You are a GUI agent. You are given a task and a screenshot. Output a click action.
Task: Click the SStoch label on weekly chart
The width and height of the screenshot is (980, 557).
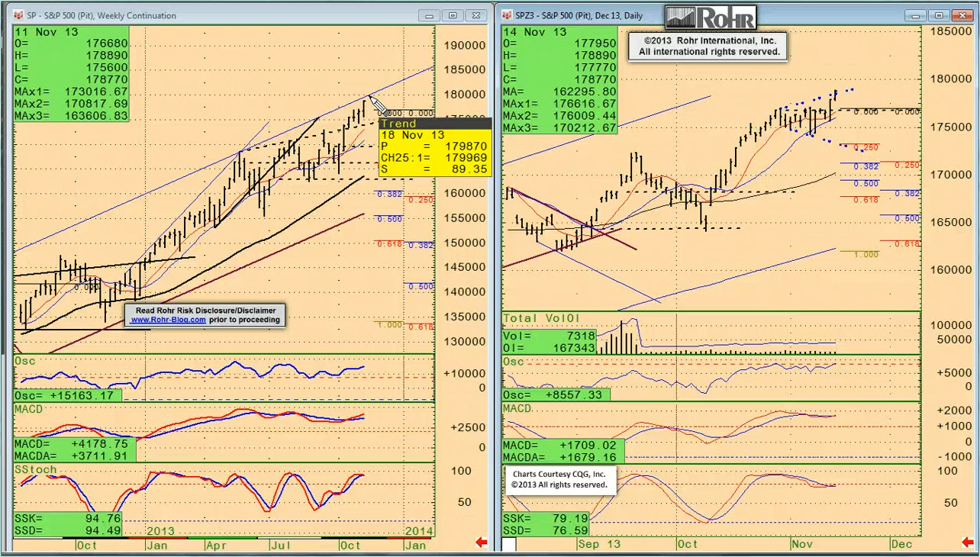coord(34,469)
